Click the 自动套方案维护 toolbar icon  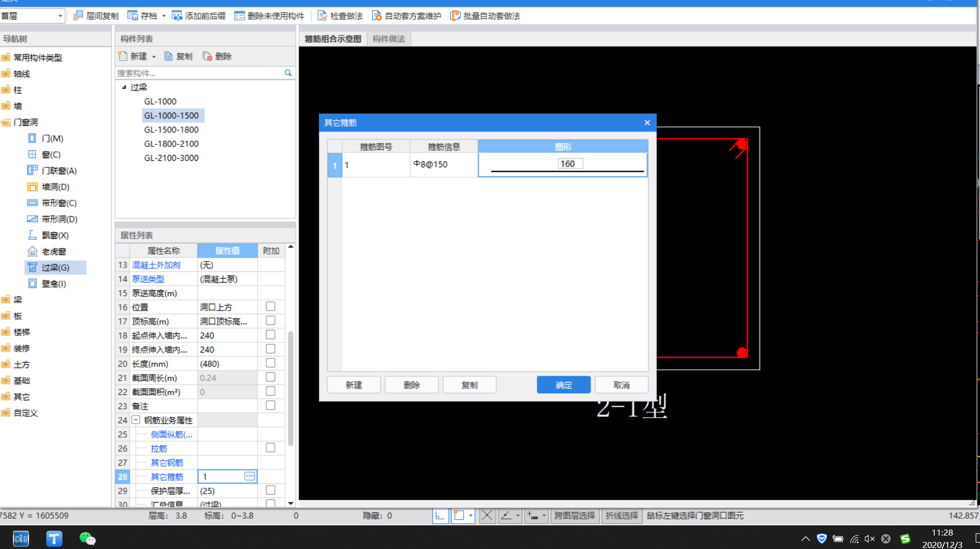point(377,16)
